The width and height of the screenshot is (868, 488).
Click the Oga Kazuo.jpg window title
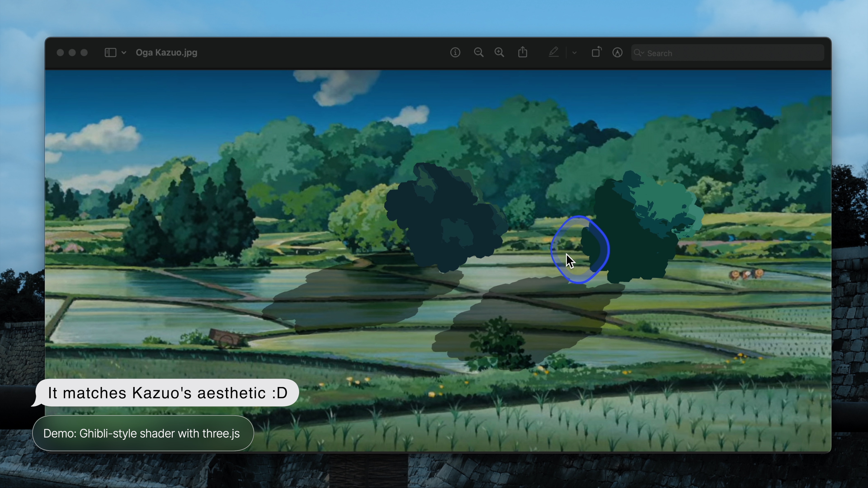166,53
